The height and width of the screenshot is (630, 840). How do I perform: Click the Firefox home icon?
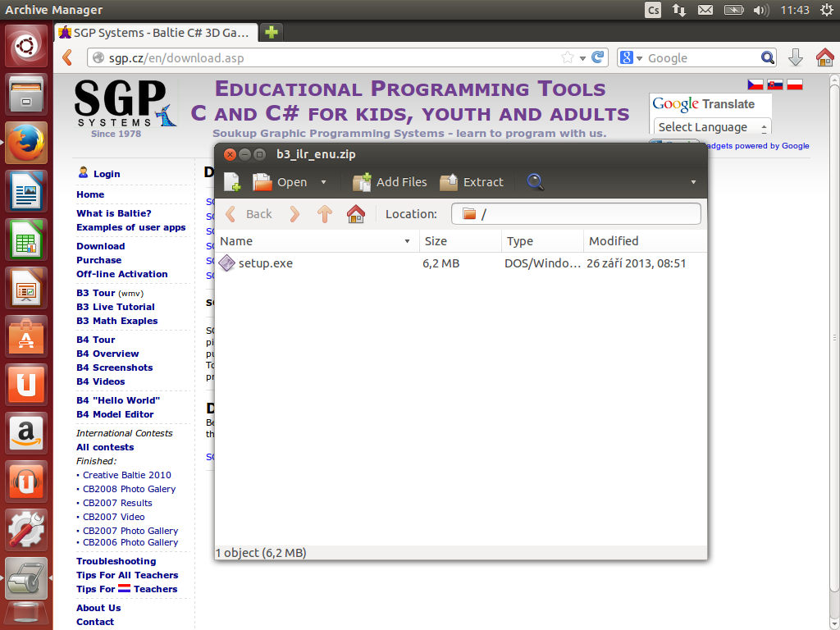click(x=824, y=57)
